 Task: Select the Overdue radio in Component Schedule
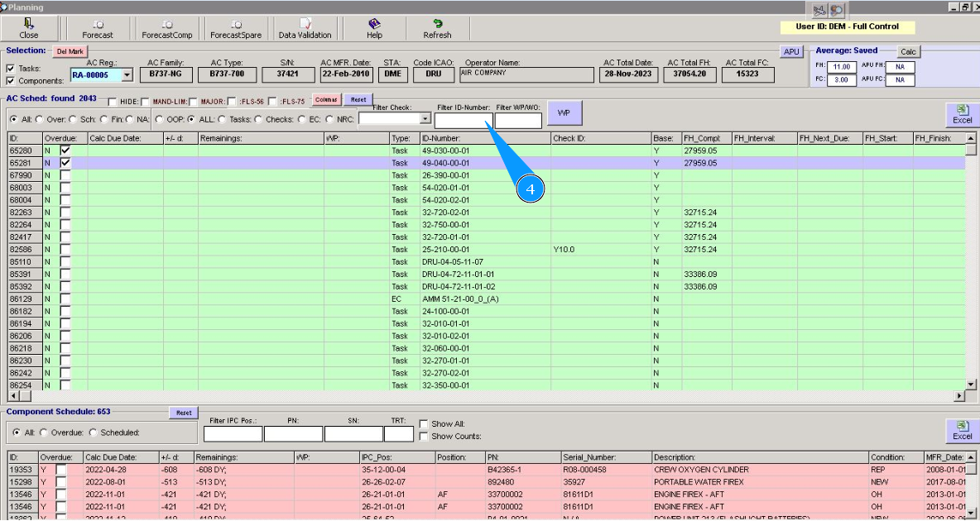point(45,433)
